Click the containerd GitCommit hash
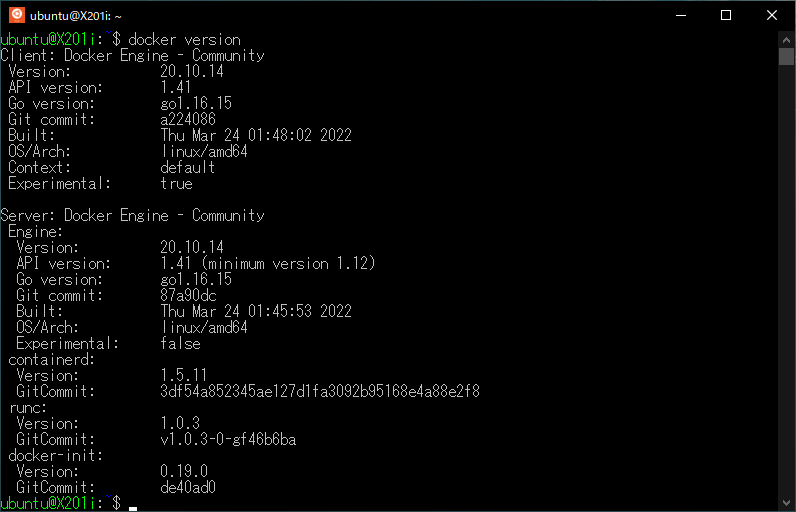796x512 pixels. point(320,391)
